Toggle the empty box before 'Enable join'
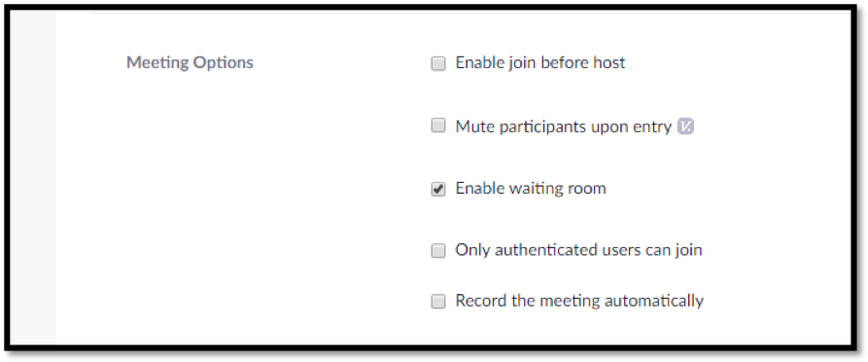 (x=437, y=64)
